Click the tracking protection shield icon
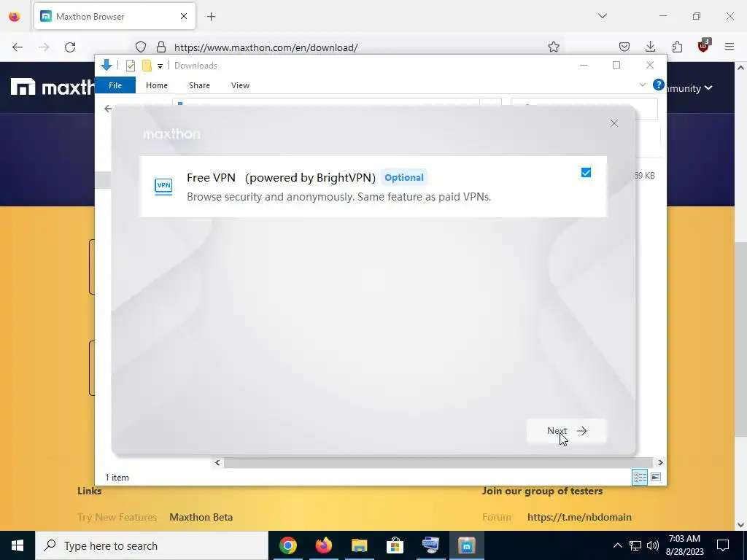Viewport: 747px width, 560px height. pos(141,47)
